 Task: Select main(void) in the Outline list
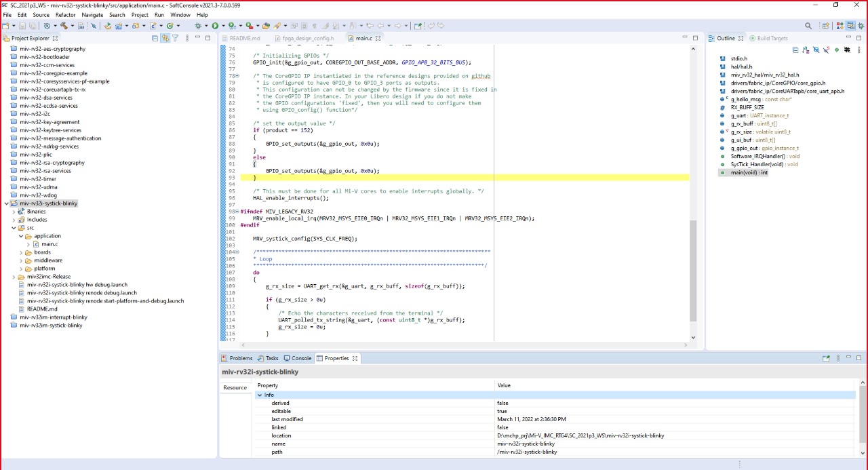(749, 173)
